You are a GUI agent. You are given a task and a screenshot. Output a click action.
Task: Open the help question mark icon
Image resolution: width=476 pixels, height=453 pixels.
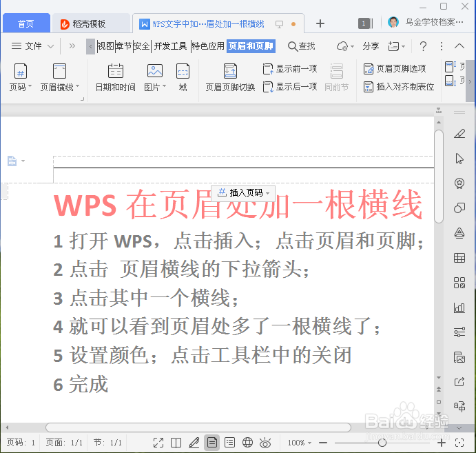click(x=423, y=46)
